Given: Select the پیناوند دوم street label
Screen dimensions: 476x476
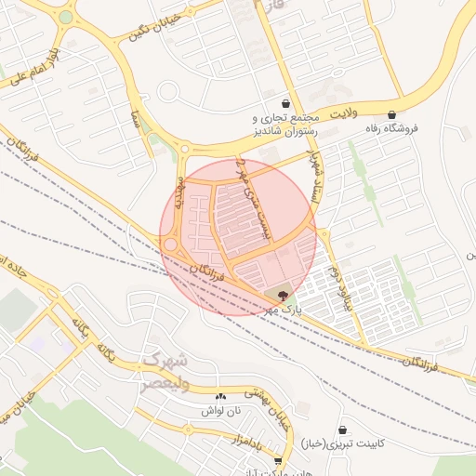Looking at the screenshot, I should click(x=341, y=287).
